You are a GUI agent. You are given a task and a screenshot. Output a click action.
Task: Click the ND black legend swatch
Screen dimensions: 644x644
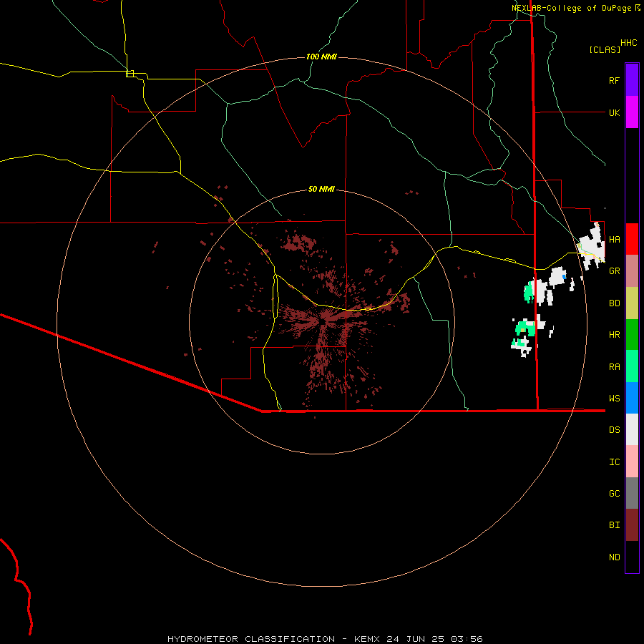[x=632, y=557]
